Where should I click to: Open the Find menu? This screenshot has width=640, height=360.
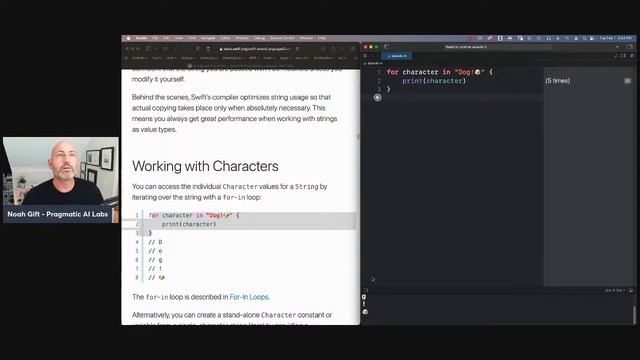pyautogui.click(x=192, y=38)
